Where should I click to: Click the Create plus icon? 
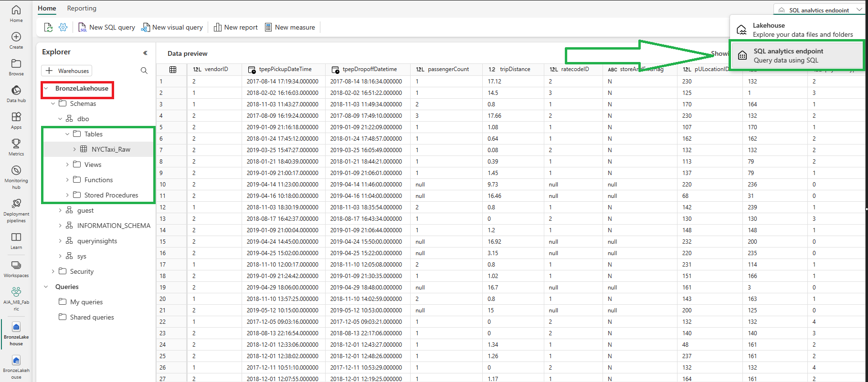click(16, 37)
